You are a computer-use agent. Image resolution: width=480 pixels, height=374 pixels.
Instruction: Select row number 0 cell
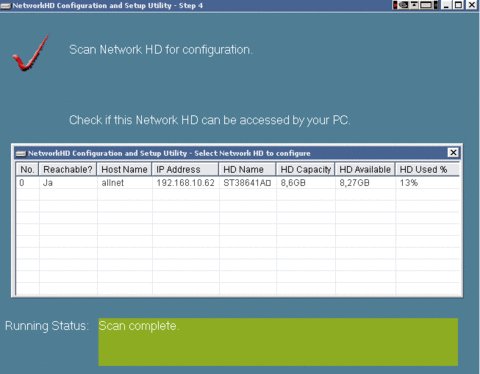click(x=27, y=183)
